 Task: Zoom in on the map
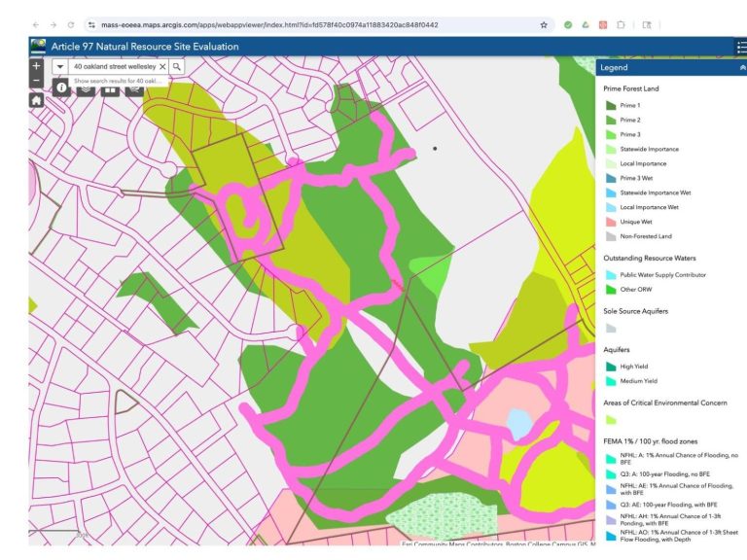(37, 66)
